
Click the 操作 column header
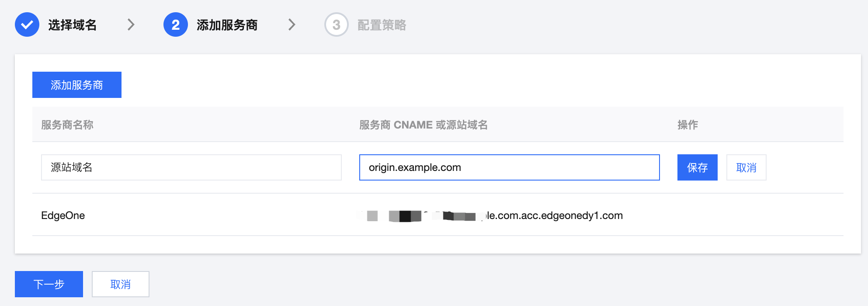tap(688, 125)
